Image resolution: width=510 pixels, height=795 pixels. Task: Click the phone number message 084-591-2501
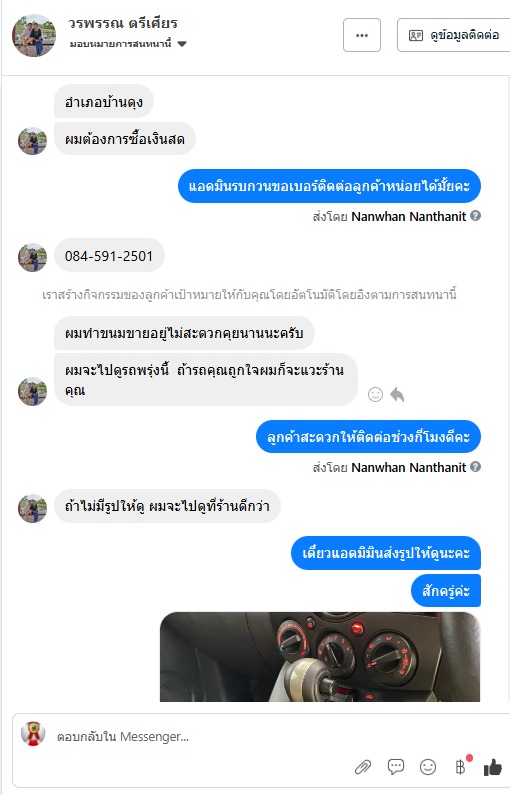[109, 256]
